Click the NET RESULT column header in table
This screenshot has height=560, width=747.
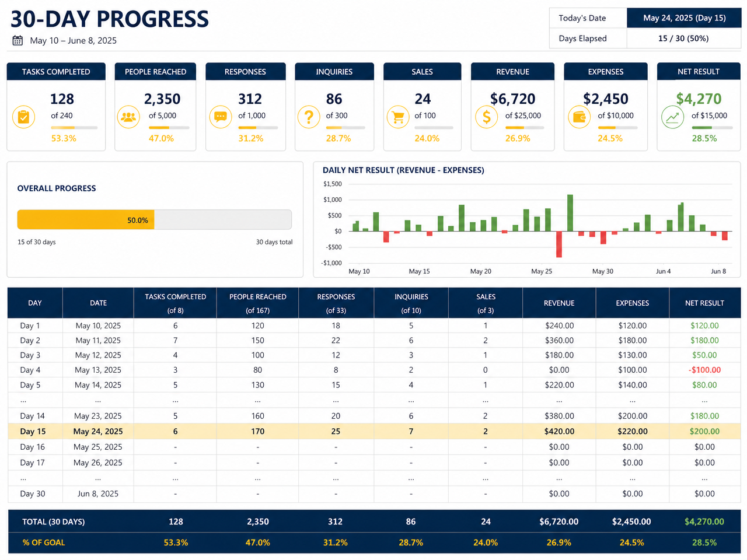[x=704, y=303]
